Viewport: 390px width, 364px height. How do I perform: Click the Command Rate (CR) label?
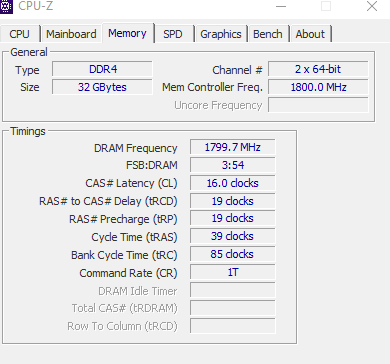coord(128,273)
